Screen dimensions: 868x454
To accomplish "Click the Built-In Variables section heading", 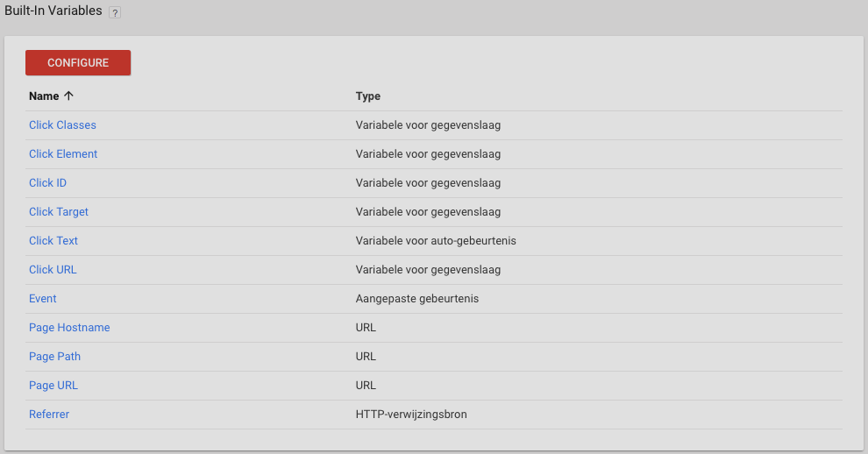I will [x=53, y=11].
